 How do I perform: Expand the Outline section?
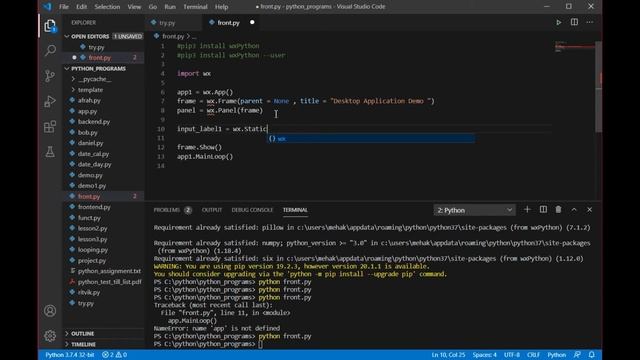click(82, 333)
